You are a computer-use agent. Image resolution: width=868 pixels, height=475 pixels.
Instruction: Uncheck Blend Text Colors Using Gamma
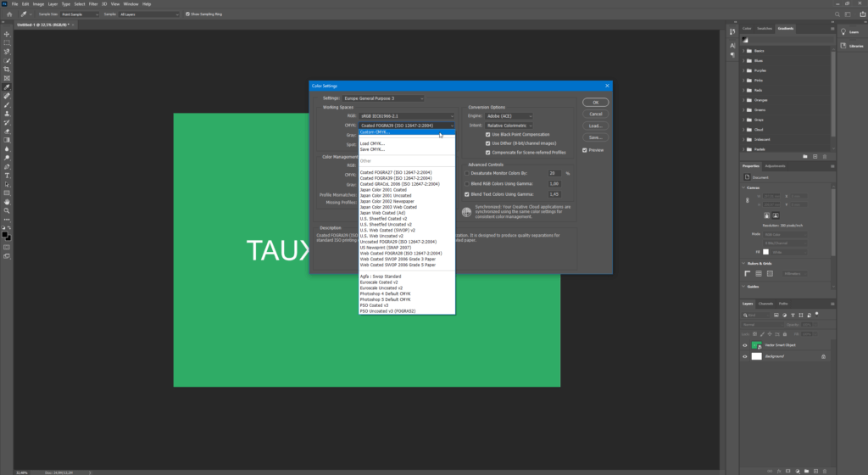pos(467,194)
